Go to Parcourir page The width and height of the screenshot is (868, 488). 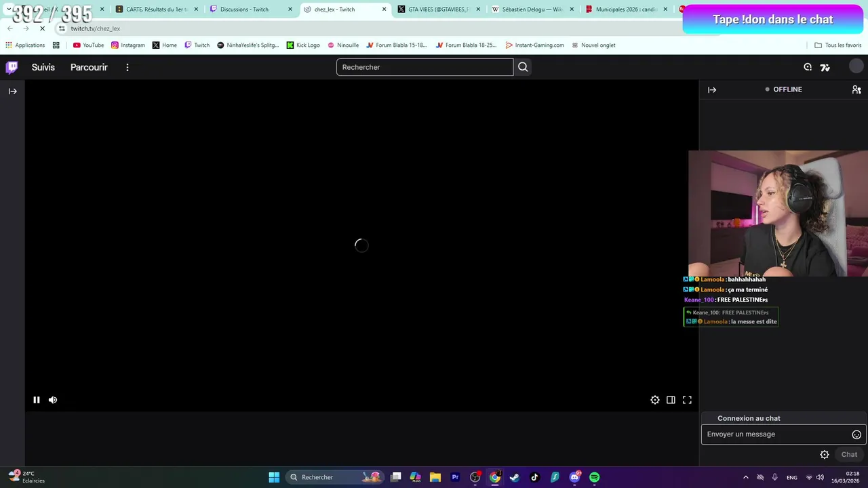point(89,67)
